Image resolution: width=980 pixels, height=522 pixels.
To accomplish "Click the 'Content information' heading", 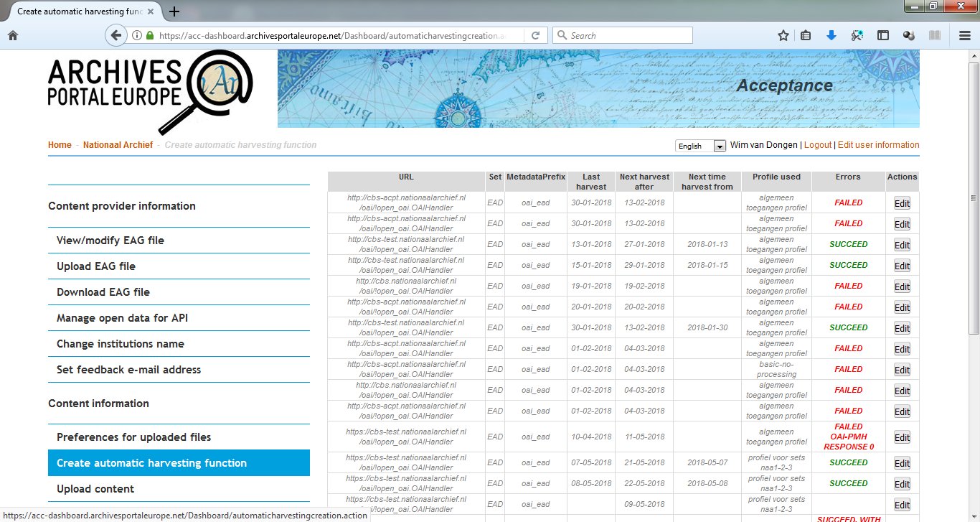I will pyautogui.click(x=98, y=404).
